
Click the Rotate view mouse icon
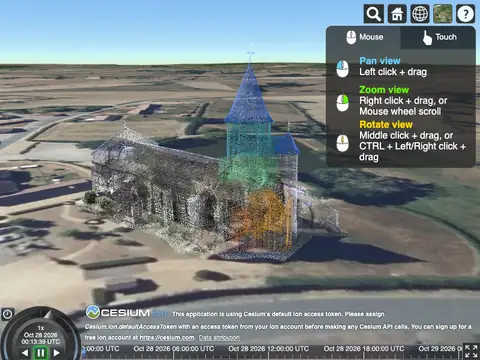(x=343, y=143)
